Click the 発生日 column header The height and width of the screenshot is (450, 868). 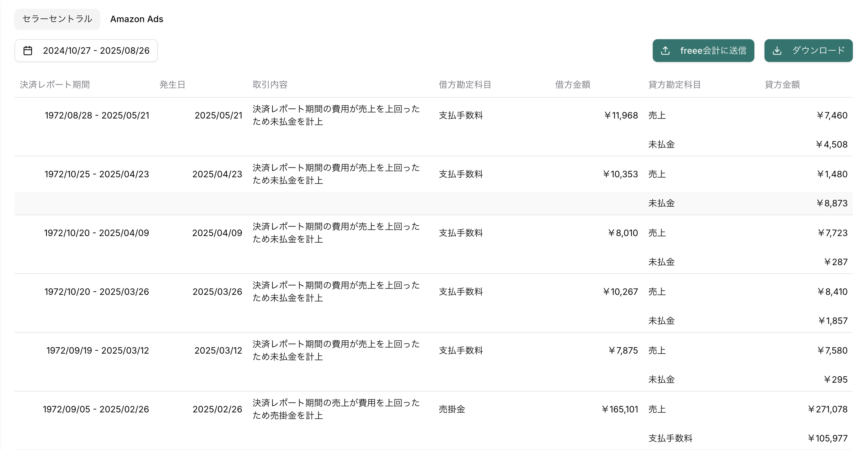(x=172, y=85)
